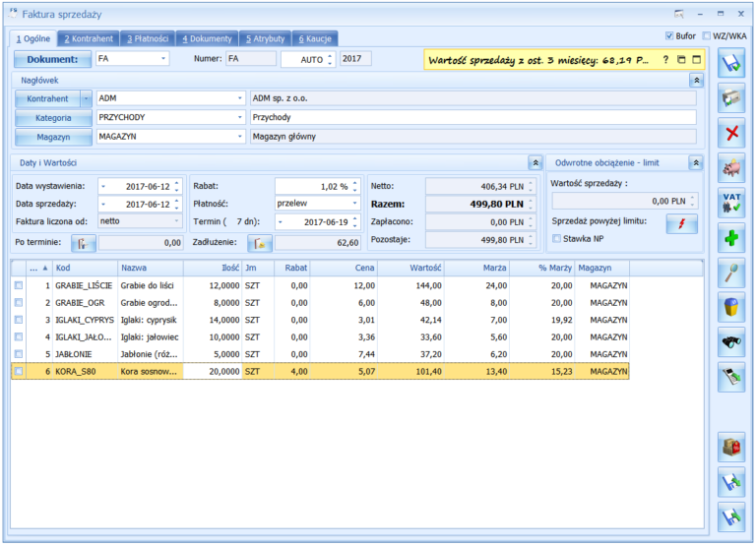Switch to the 2 Kontrahent tab
756x546 pixels.
coord(89,38)
